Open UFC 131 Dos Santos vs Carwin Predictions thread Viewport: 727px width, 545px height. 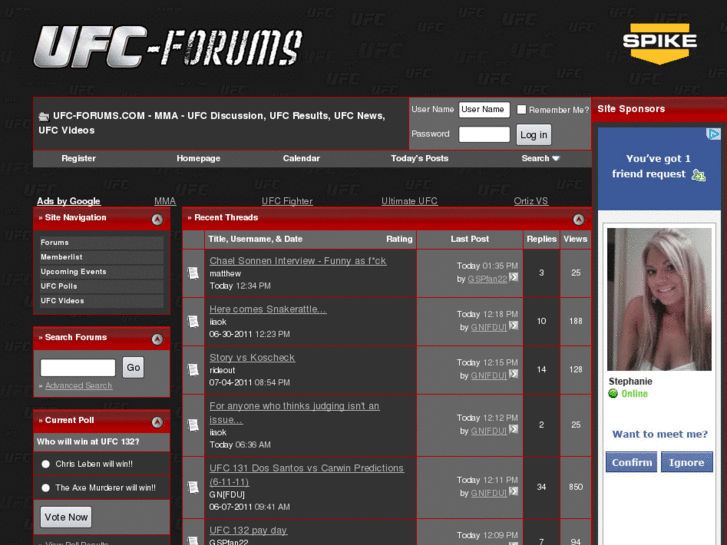click(x=306, y=474)
